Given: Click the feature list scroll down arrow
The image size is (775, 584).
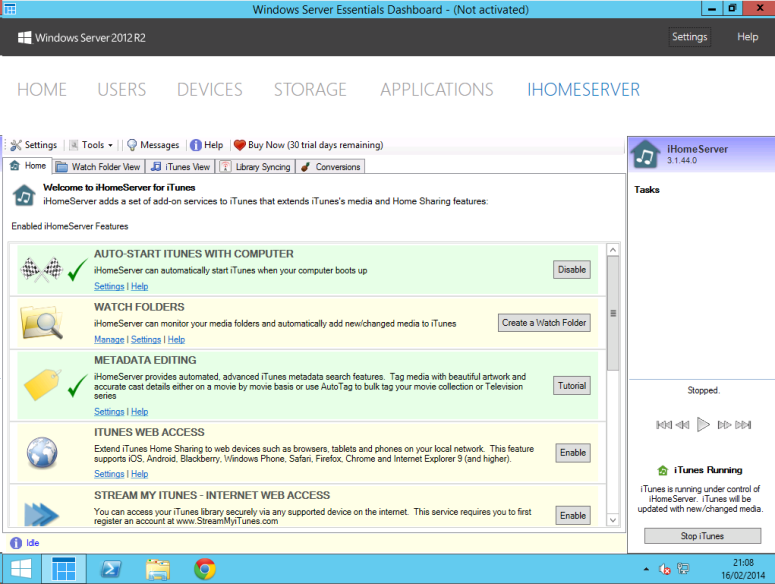Looking at the screenshot, I should (613, 520).
